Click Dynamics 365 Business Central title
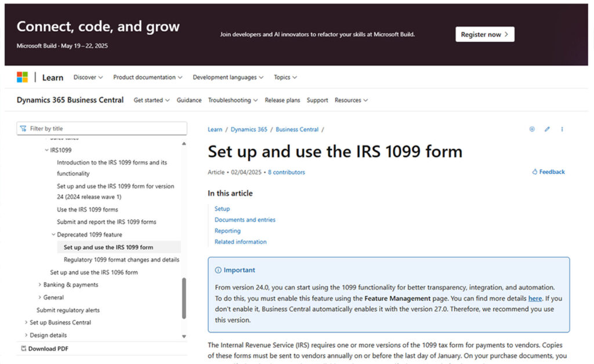 [70, 100]
